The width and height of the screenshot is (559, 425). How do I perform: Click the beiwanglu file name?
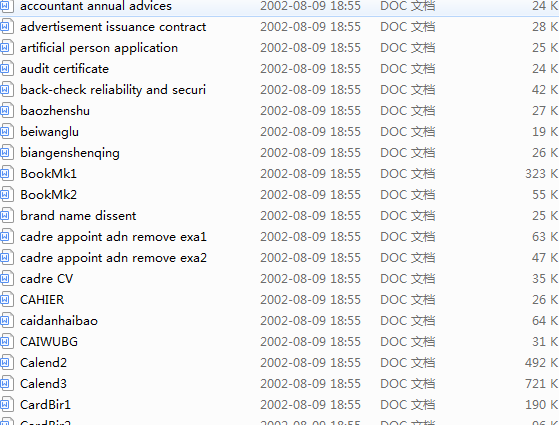pos(49,132)
